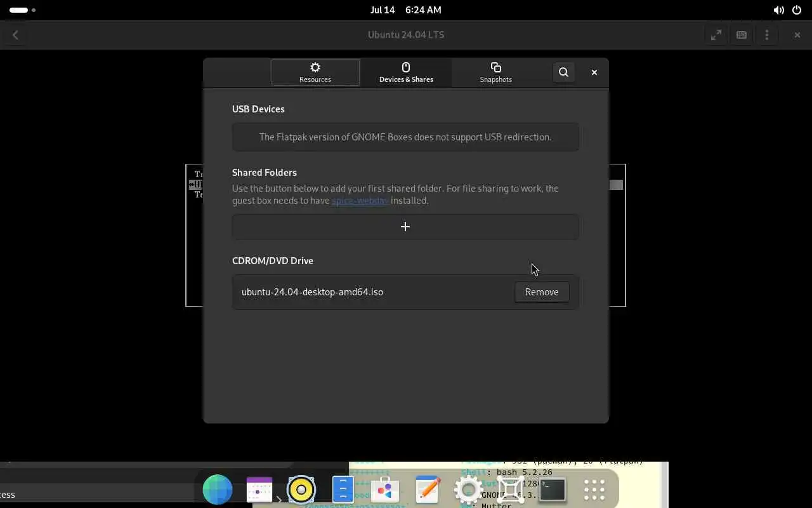
Task: Click the USB Devices heading
Action: click(x=258, y=109)
